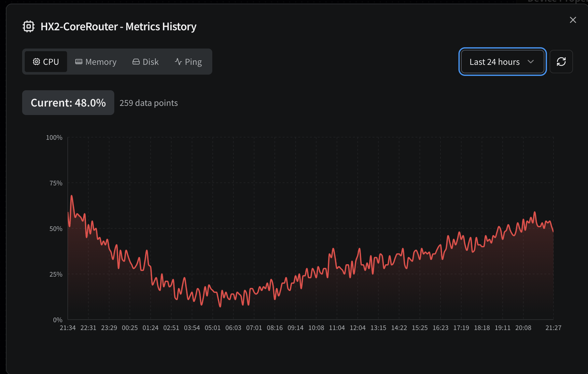Open the Disk metrics tab
Viewport: 588px width, 374px height.
point(146,62)
